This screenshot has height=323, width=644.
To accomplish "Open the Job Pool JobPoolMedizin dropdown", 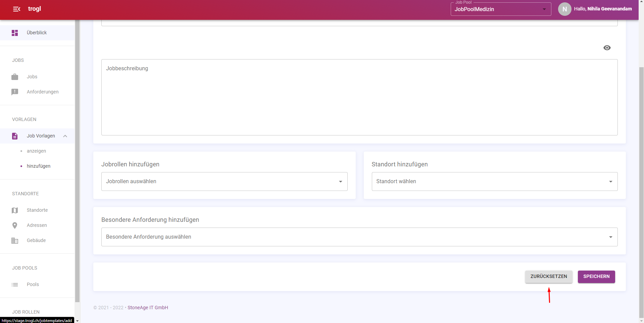I will click(x=501, y=9).
